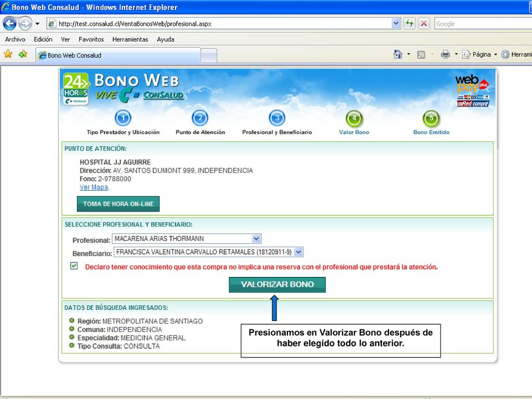Click the Bono Emitido step label
Viewport: 532px width, 399px height.
point(431,132)
